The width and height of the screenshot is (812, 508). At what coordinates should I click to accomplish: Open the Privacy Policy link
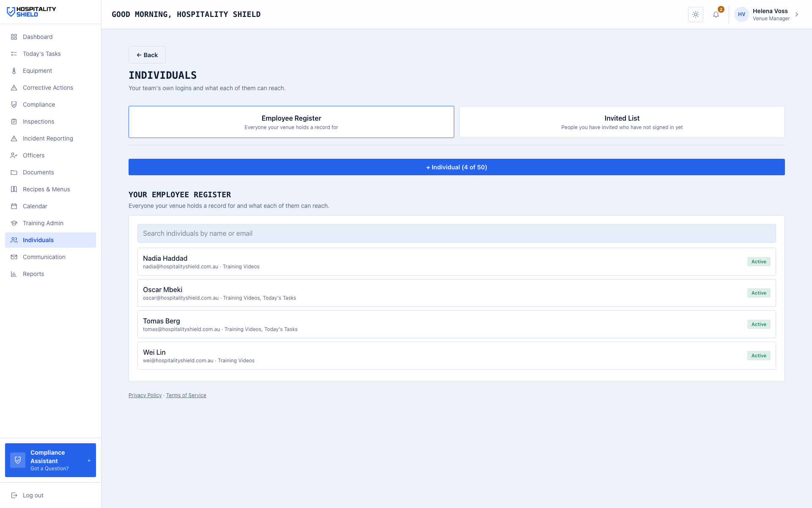145,395
